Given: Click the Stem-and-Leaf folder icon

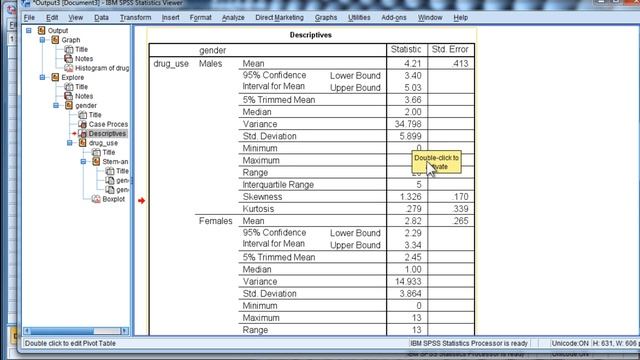Looking at the screenshot, I should pyautogui.click(x=96, y=162).
